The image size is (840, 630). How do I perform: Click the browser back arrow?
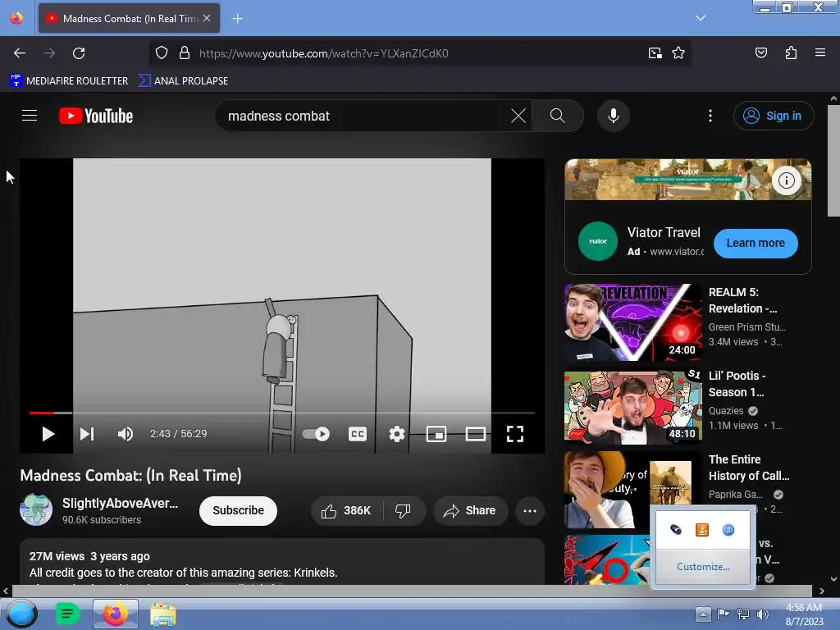pos(20,53)
